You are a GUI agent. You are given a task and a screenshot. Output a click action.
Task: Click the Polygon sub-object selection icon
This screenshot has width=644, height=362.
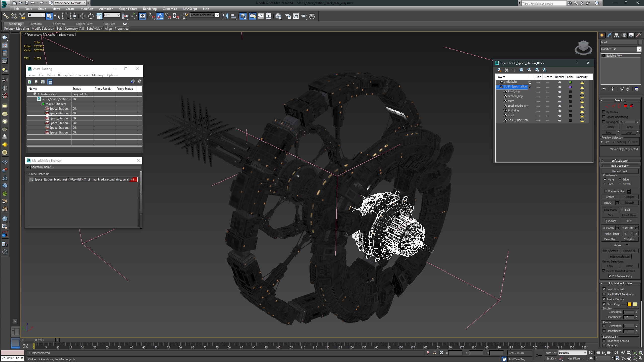[625, 106]
